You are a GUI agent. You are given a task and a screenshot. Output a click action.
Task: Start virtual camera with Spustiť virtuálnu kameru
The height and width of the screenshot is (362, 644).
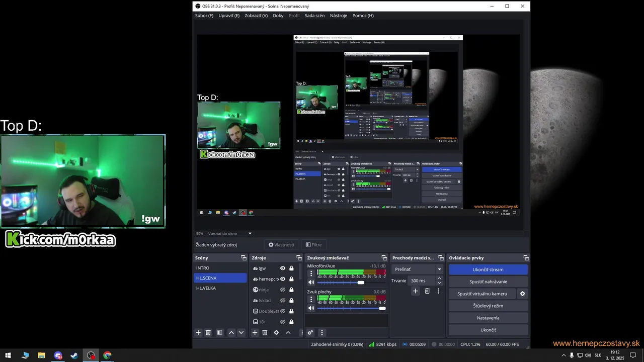pyautogui.click(x=482, y=294)
